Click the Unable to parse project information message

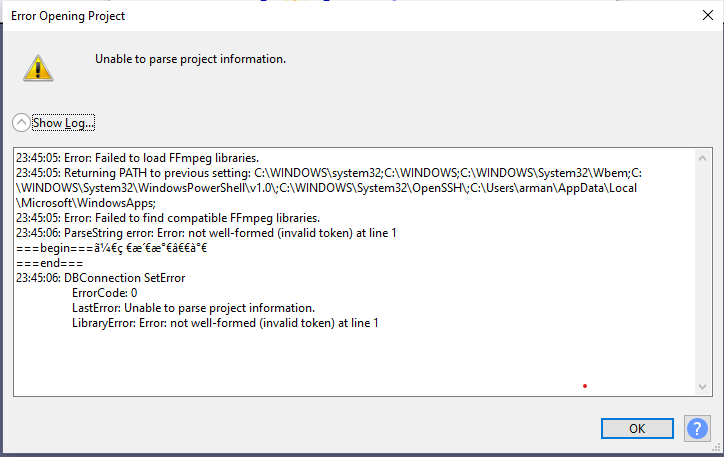(x=190, y=59)
